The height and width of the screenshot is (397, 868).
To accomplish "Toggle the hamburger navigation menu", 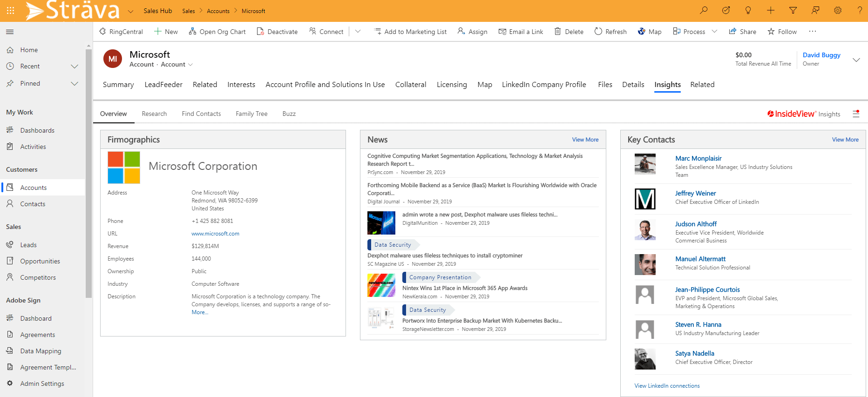I will coord(10,32).
